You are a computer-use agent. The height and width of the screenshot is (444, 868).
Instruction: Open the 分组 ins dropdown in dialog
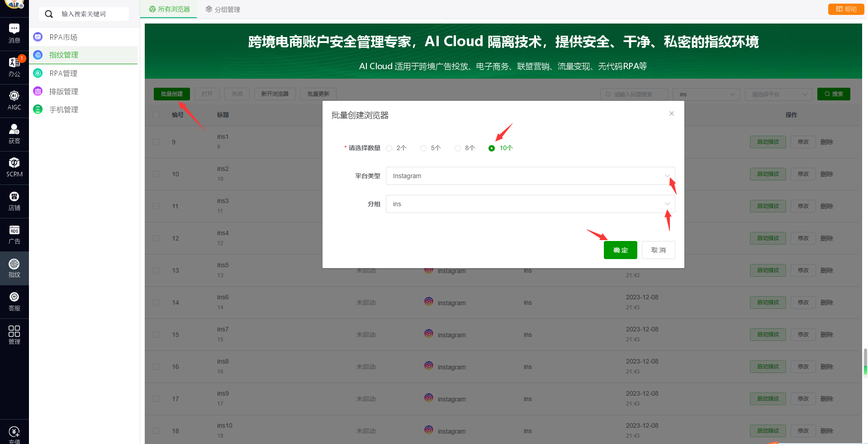click(x=530, y=204)
